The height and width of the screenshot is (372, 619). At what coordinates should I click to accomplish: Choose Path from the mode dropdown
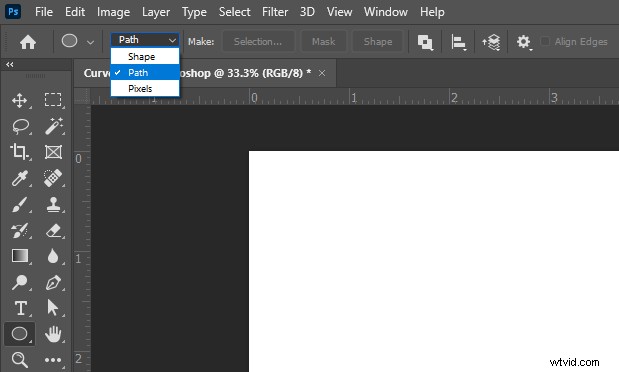click(x=145, y=73)
